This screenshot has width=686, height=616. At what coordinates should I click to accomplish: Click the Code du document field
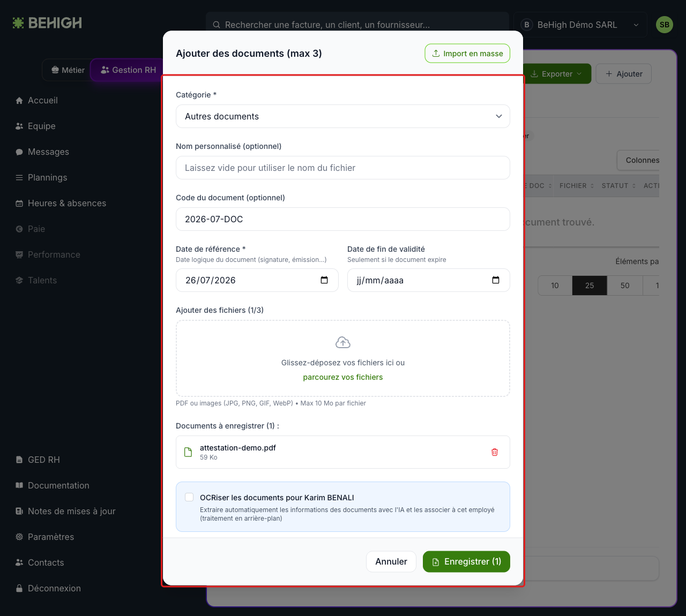tap(343, 219)
